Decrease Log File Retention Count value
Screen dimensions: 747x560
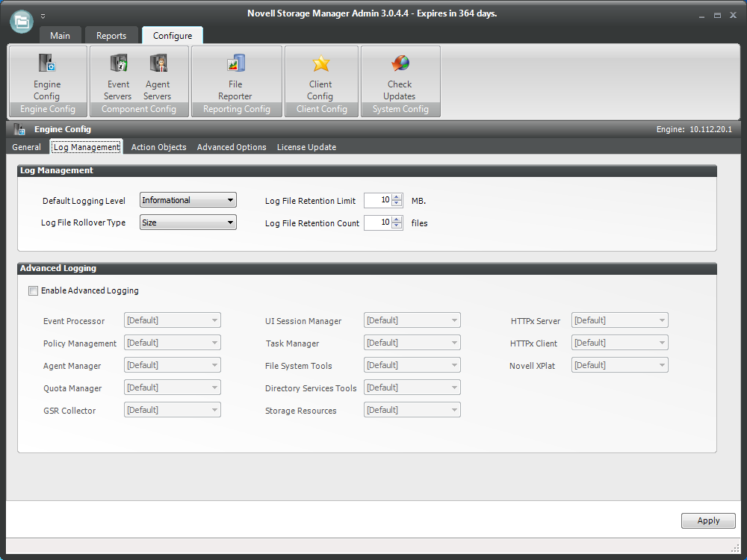[x=397, y=225]
